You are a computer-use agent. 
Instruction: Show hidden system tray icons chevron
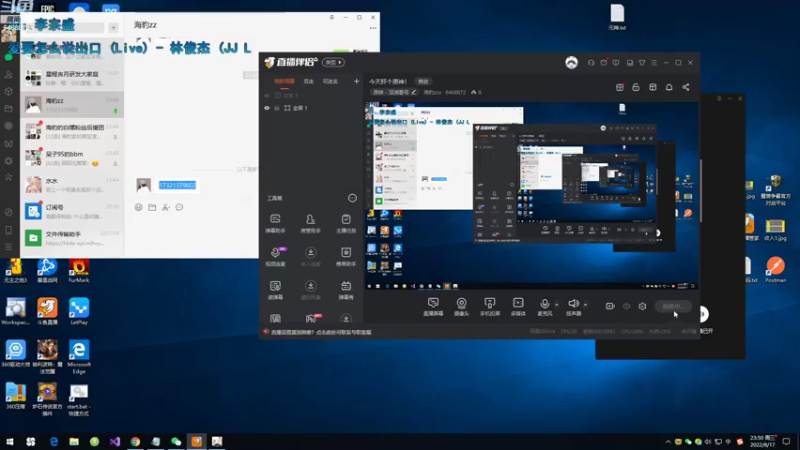click(668, 441)
